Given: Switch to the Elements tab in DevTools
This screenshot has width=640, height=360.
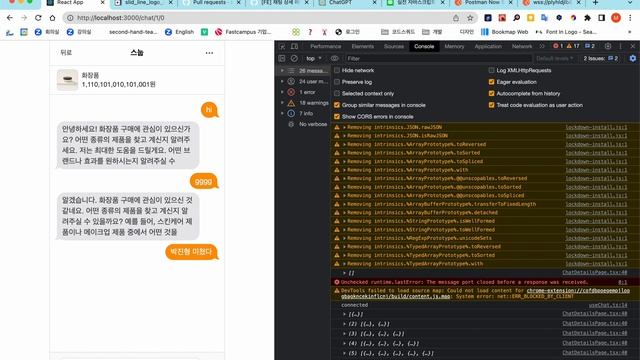Looking at the screenshot, I should click(x=362, y=46).
